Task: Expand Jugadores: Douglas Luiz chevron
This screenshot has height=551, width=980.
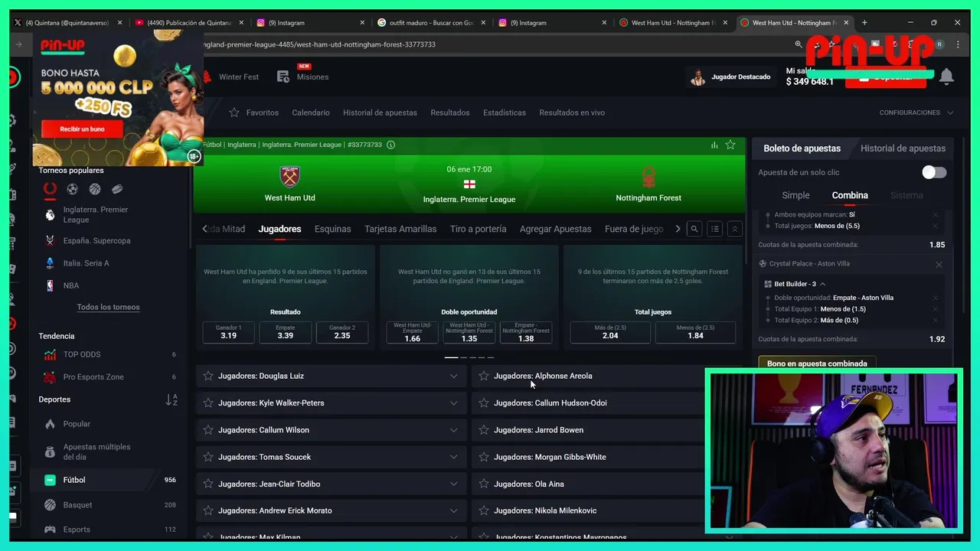Action: pyautogui.click(x=453, y=376)
